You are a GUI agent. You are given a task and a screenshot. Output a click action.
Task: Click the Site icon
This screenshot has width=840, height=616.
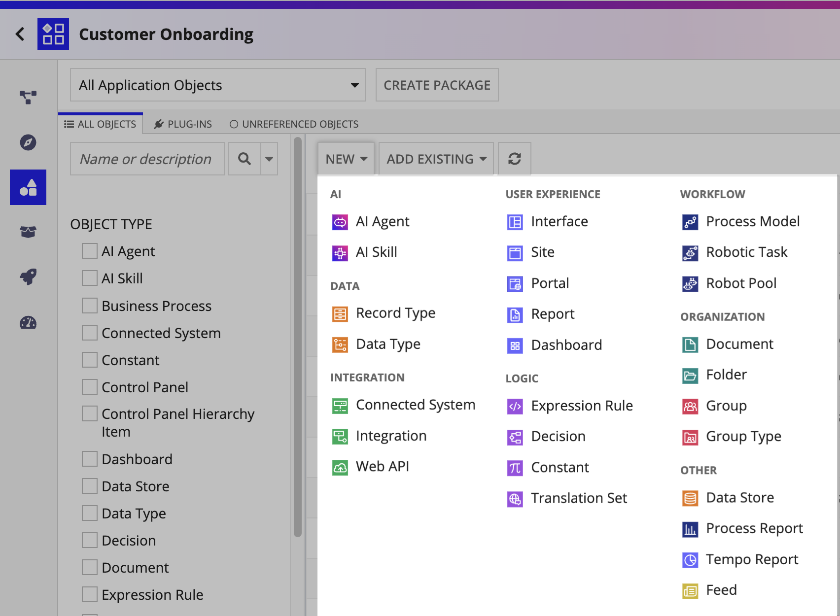point(515,253)
